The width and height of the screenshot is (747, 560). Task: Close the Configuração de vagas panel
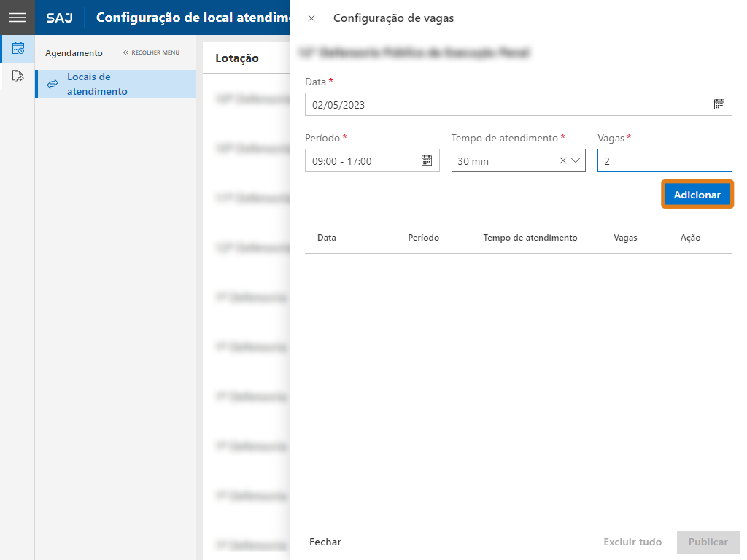pyautogui.click(x=311, y=18)
